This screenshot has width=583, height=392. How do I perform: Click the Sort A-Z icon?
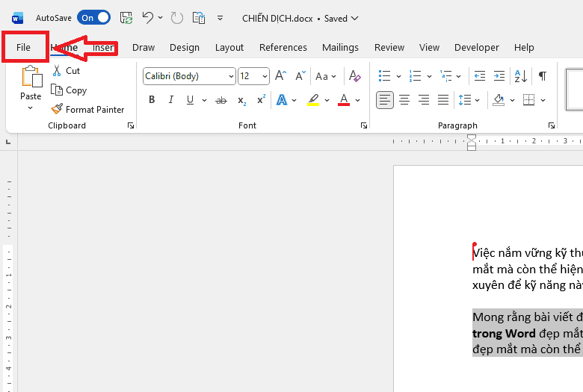click(x=522, y=76)
